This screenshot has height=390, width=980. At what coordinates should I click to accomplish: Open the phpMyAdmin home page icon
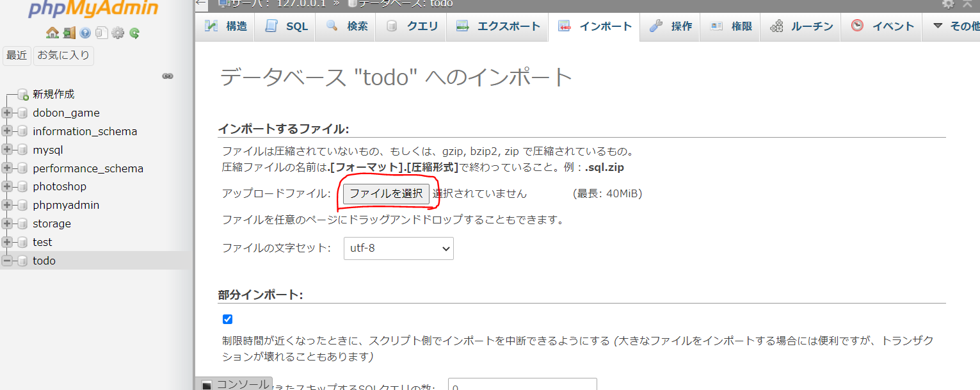[52, 31]
